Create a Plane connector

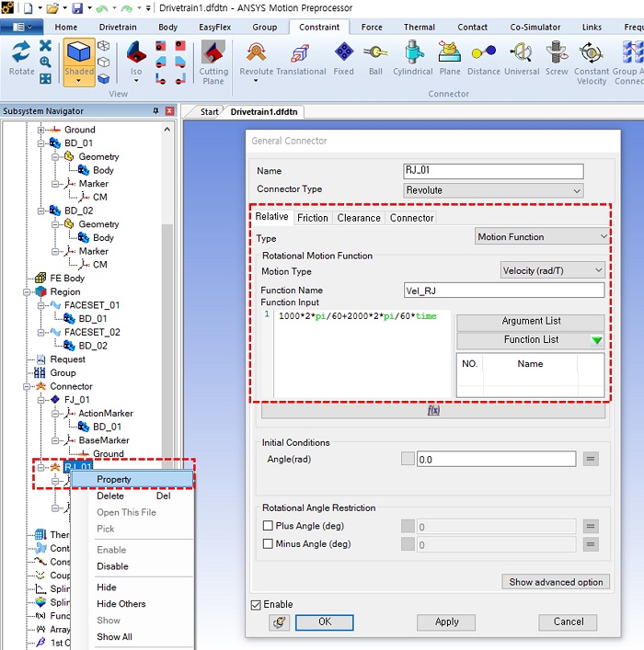click(x=450, y=58)
